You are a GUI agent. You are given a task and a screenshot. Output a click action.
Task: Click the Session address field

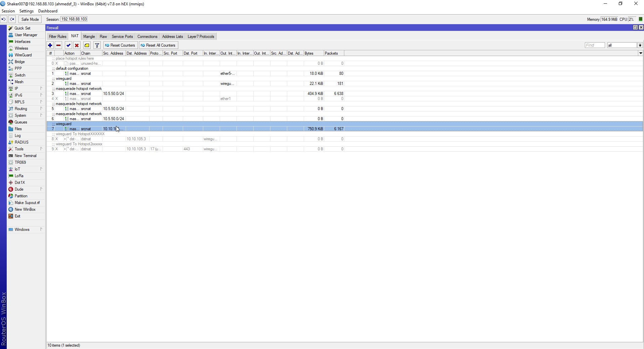74,19
